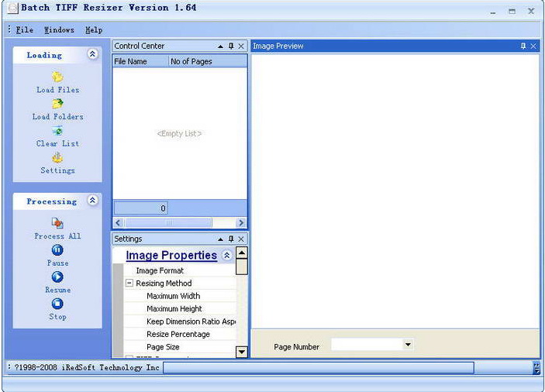Pin the Settings panel
This screenshot has height=392, width=545.
(231, 239)
